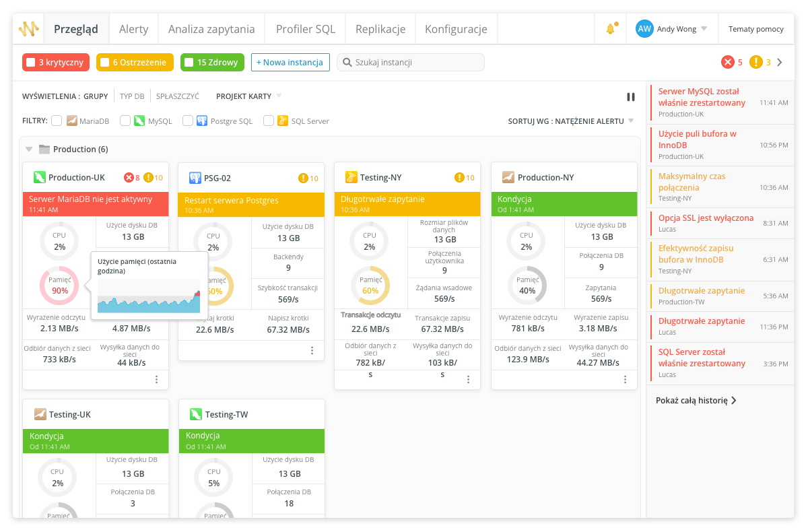Click the MariaDB icon on Production-NY card

(x=508, y=177)
